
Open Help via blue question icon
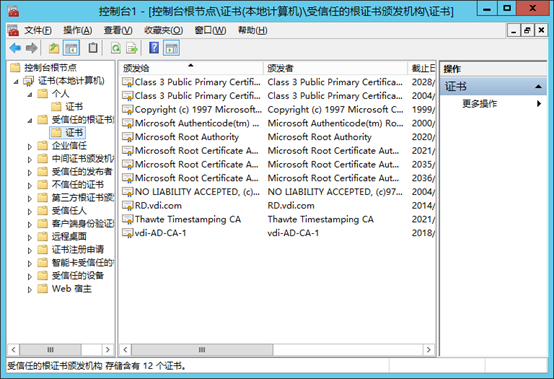154,48
